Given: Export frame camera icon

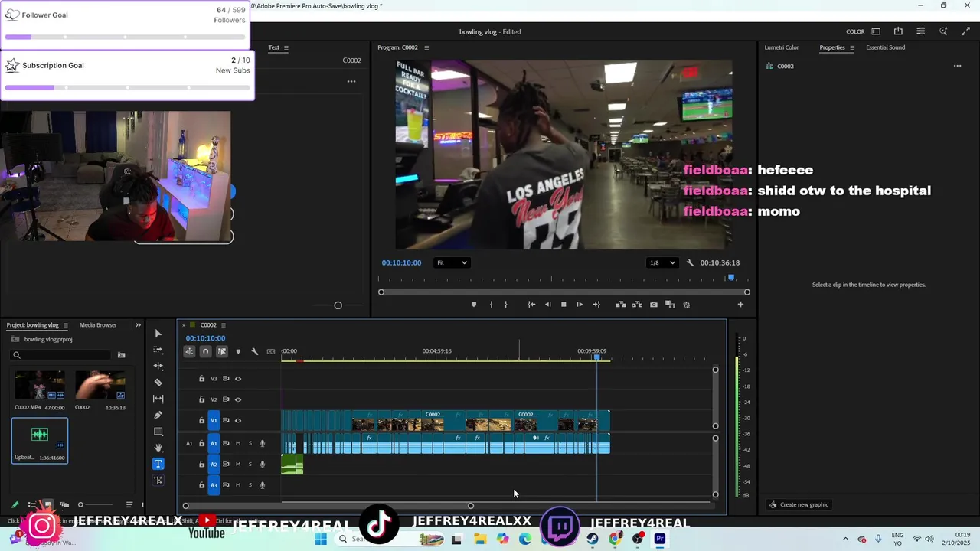Looking at the screenshot, I should (653, 305).
